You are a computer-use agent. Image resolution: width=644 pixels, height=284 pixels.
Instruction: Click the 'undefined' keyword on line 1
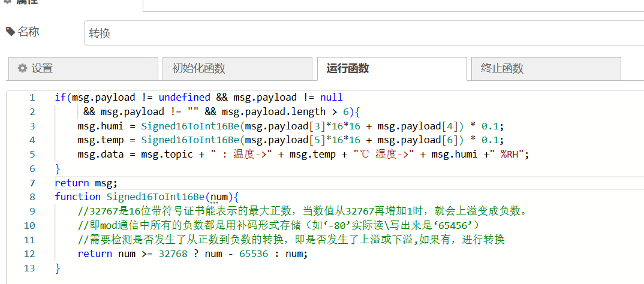pos(185,98)
